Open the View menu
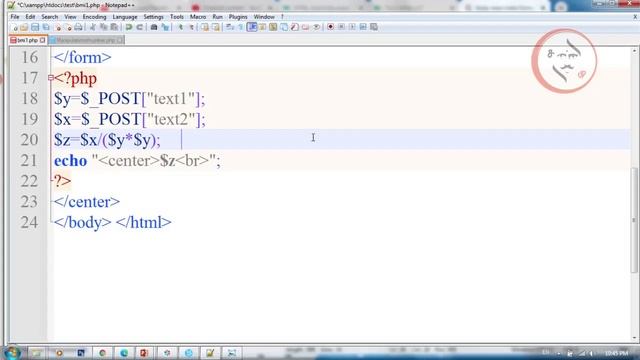 (70, 17)
